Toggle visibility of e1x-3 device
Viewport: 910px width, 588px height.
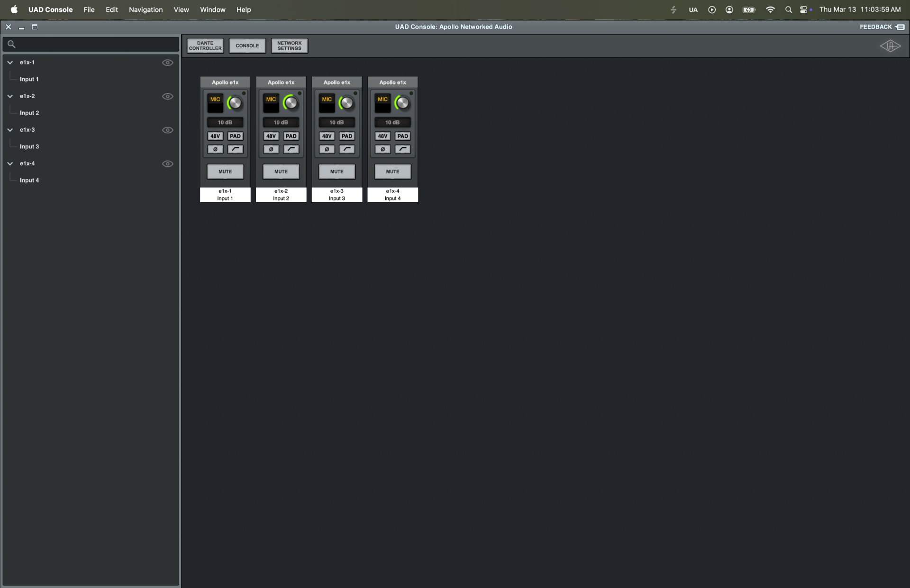(x=167, y=130)
